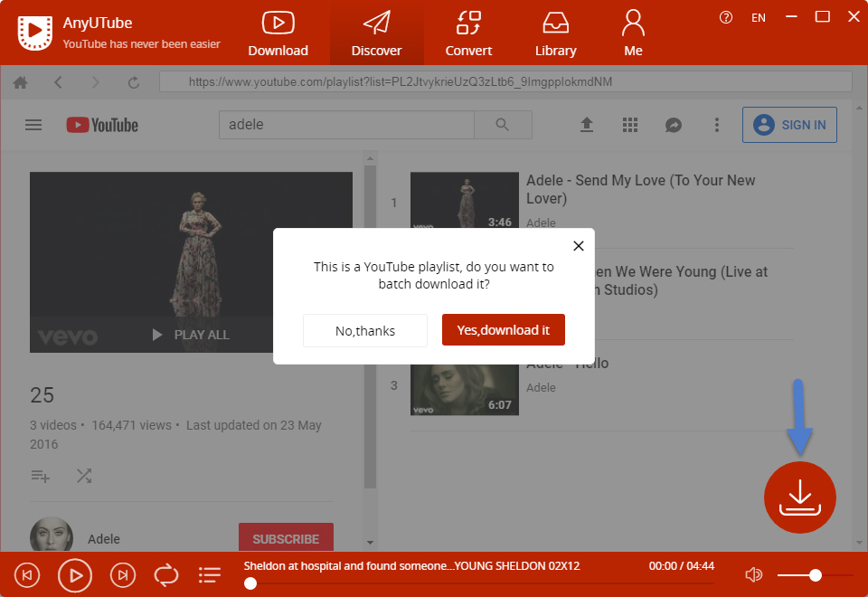The height and width of the screenshot is (597, 868).
Task: Click the YouTube search field containing adele
Action: coord(346,125)
